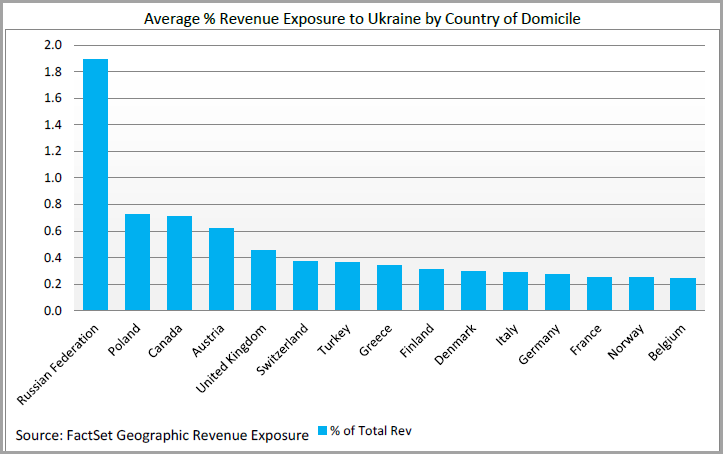
Task: Click the Norway axis label
Action: (x=626, y=342)
